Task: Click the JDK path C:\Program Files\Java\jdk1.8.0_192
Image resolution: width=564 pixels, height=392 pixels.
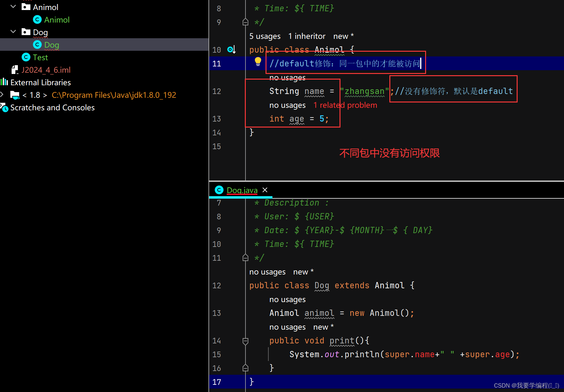Action: click(114, 95)
